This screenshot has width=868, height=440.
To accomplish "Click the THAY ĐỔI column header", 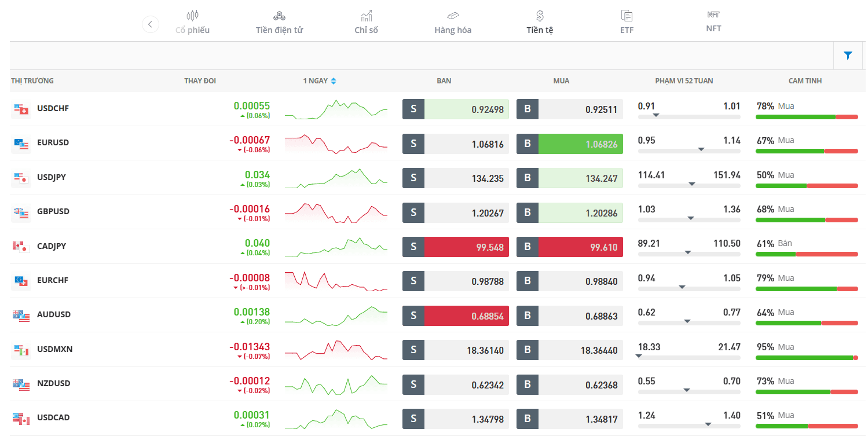I will [x=200, y=81].
